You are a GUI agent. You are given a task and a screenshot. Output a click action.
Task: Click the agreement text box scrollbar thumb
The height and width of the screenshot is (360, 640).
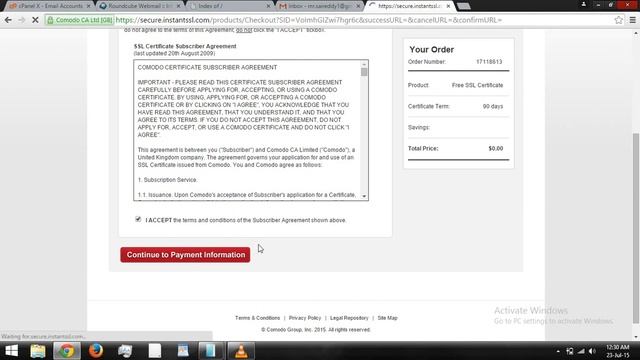tap(364, 72)
